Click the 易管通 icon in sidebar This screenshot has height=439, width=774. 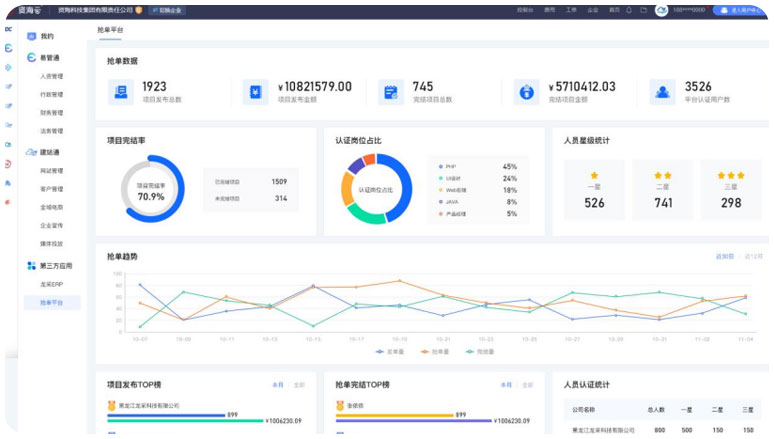click(x=32, y=58)
